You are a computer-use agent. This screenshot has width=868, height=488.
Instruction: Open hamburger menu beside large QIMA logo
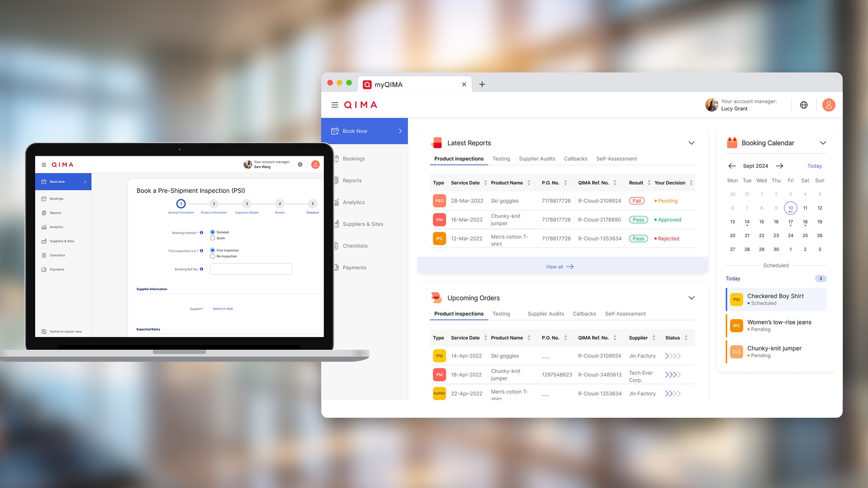click(335, 105)
